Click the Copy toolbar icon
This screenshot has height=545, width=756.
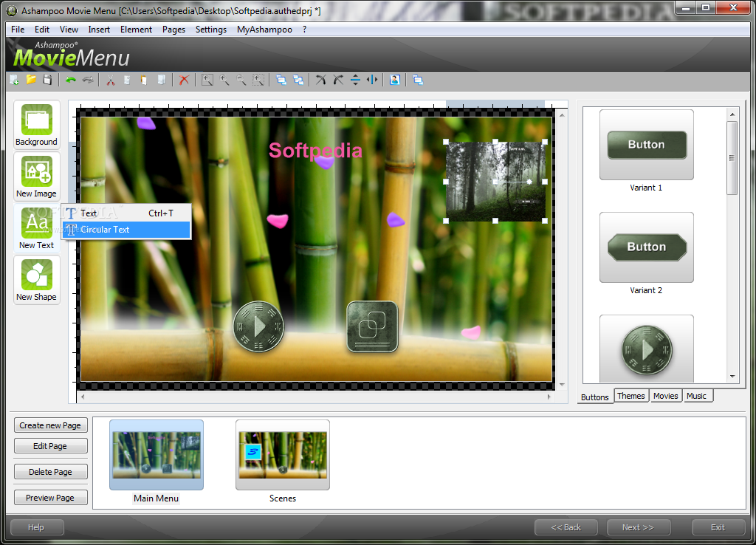click(127, 80)
